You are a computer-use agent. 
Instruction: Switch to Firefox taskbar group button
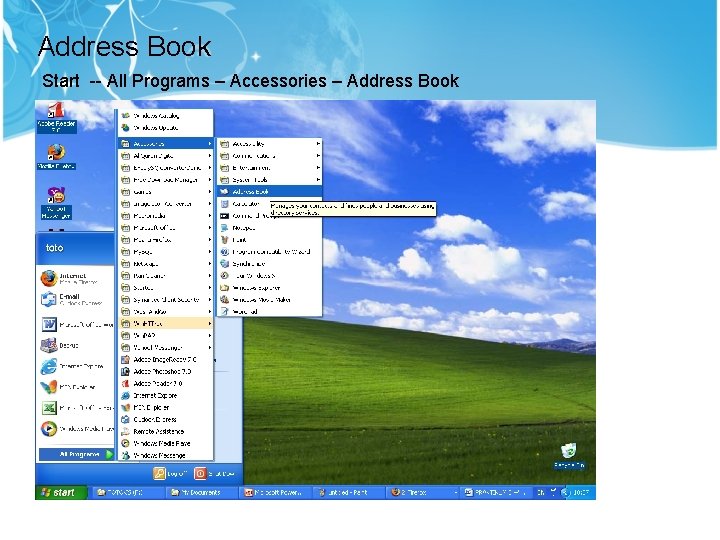click(423, 493)
